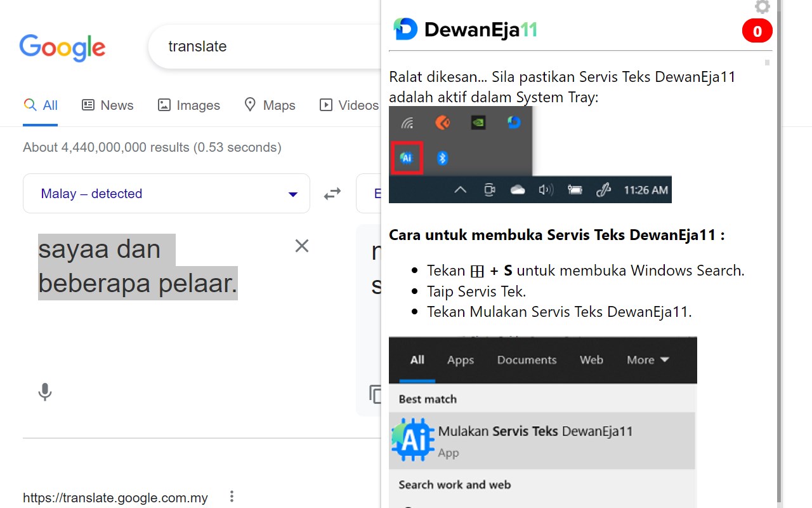Switch to the Images tab
The image size is (812, 508).
(189, 105)
